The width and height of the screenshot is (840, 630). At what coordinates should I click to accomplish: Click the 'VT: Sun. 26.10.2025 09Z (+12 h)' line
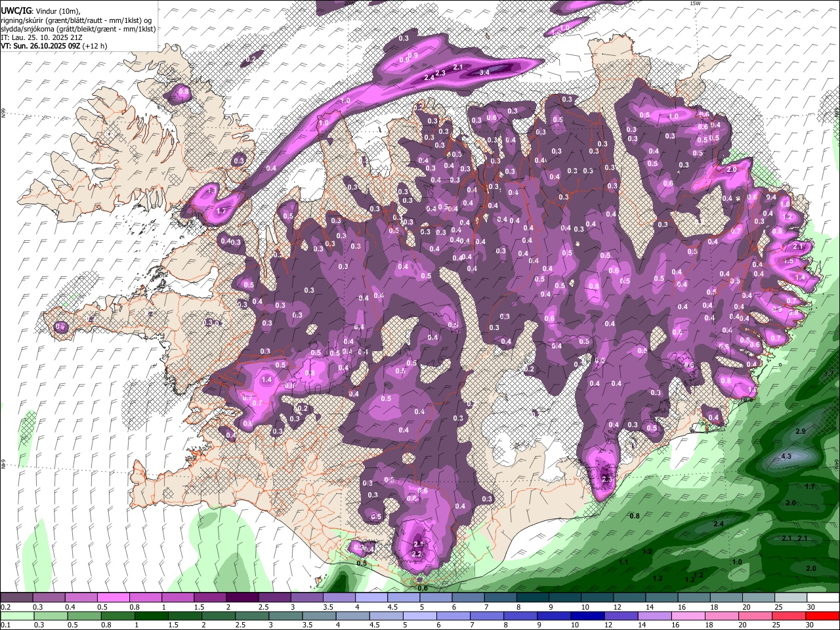click(x=53, y=46)
